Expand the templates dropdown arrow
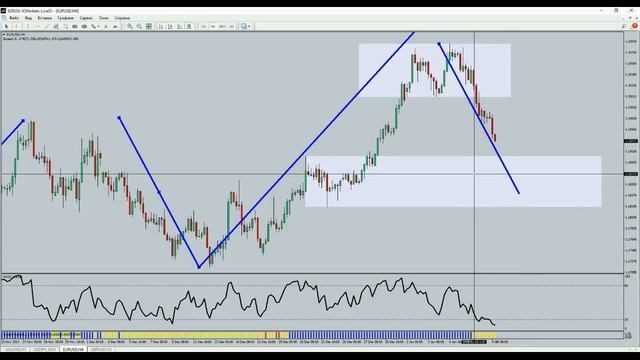This screenshot has width=640, height=360. tap(249, 27)
